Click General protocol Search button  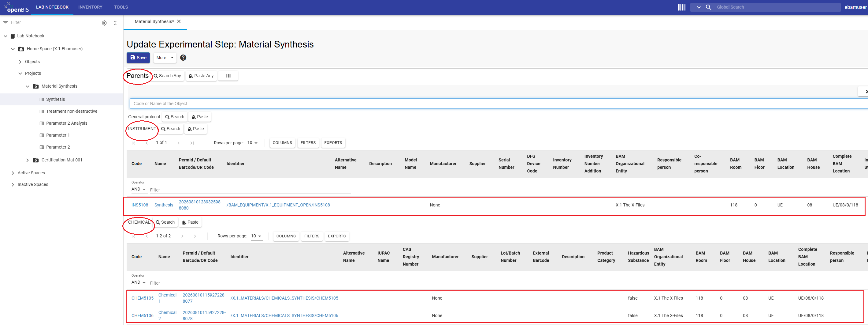[175, 117]
